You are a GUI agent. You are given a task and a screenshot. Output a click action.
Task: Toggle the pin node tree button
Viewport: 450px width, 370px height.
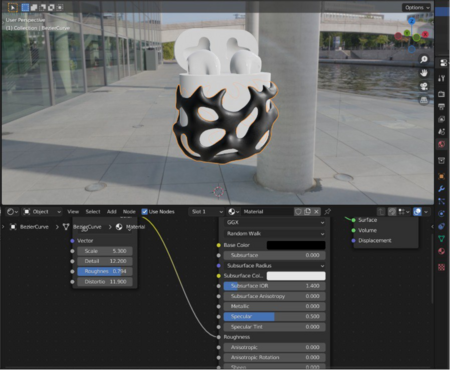pyautogui.click(x=328, y=212)
